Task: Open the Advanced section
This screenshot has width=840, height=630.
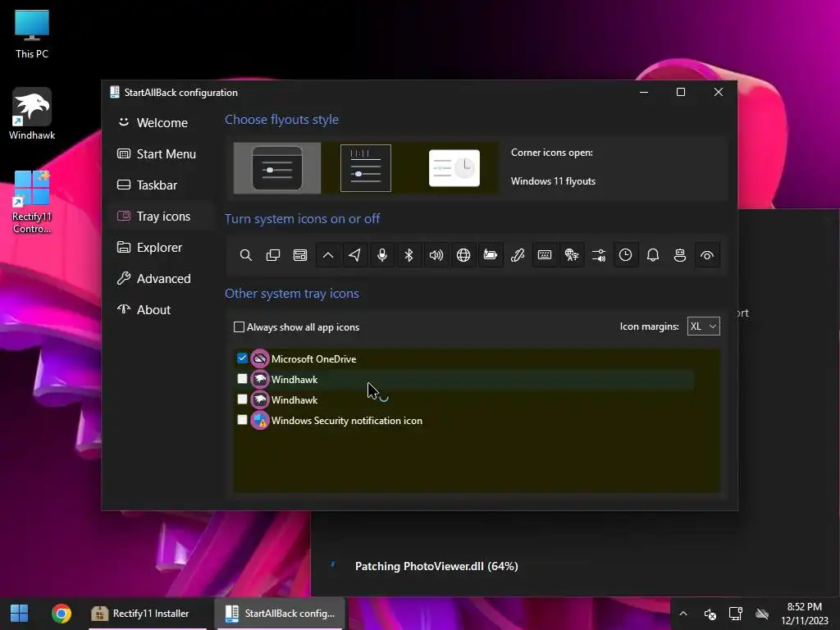Action: [x=162, y=279]
